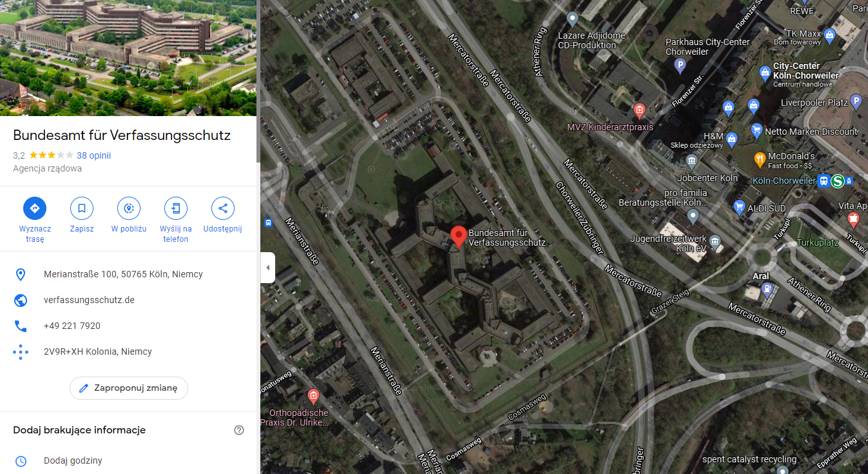Image resolution: width=868 pixels, height=474 pixels.
Task: Click the help icon beside Dodaj brakujące informacje
Action: 239,430
